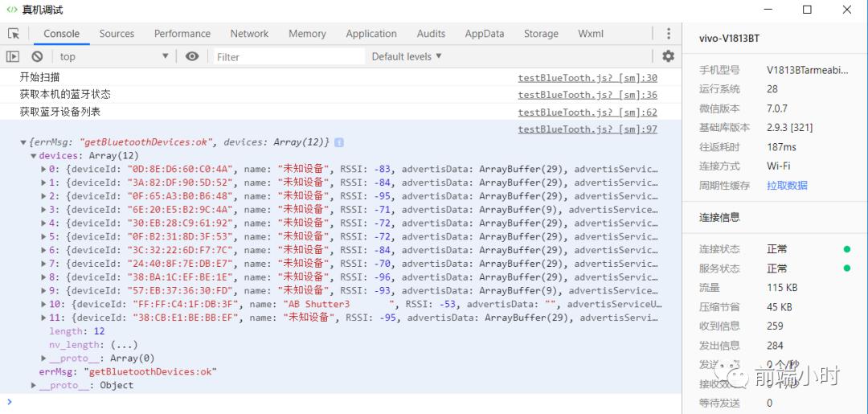Toggle the console sidebar panel icon

click(x=13, y=56)
